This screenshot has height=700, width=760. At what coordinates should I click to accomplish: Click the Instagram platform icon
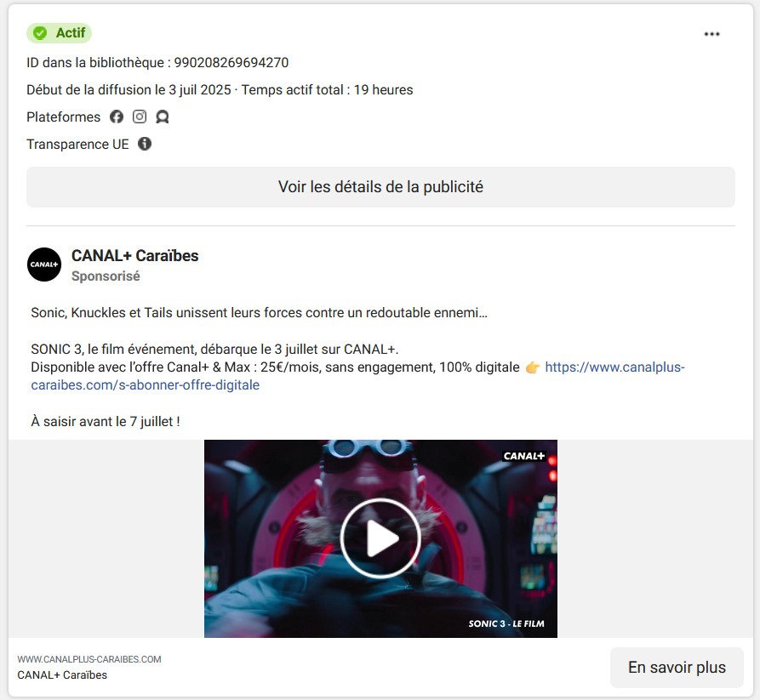click(140, 117)
